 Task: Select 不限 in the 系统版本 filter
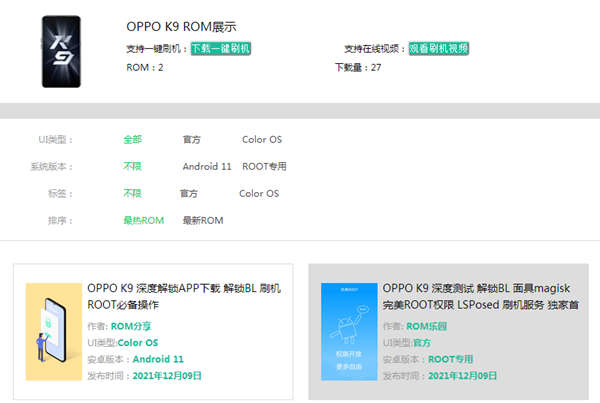[x=133, y=167]
